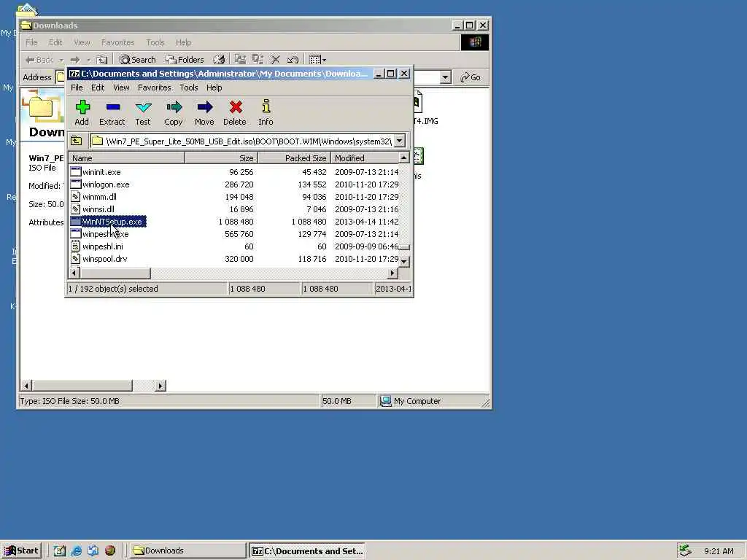Click the 7-Zip horizontal scroll right arrow
Image resolution: width=747 pixels, height=560 pixels.
point(392,273)
